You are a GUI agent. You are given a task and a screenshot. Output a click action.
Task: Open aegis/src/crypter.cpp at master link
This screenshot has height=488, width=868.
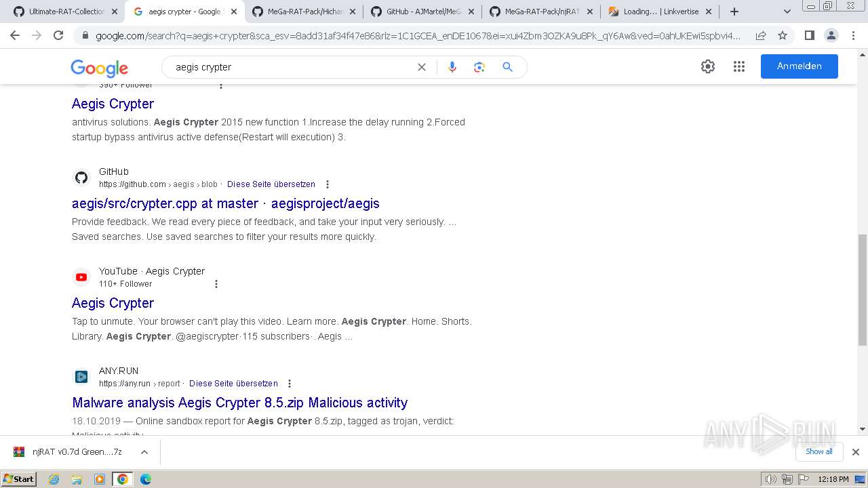click(226, 203)
